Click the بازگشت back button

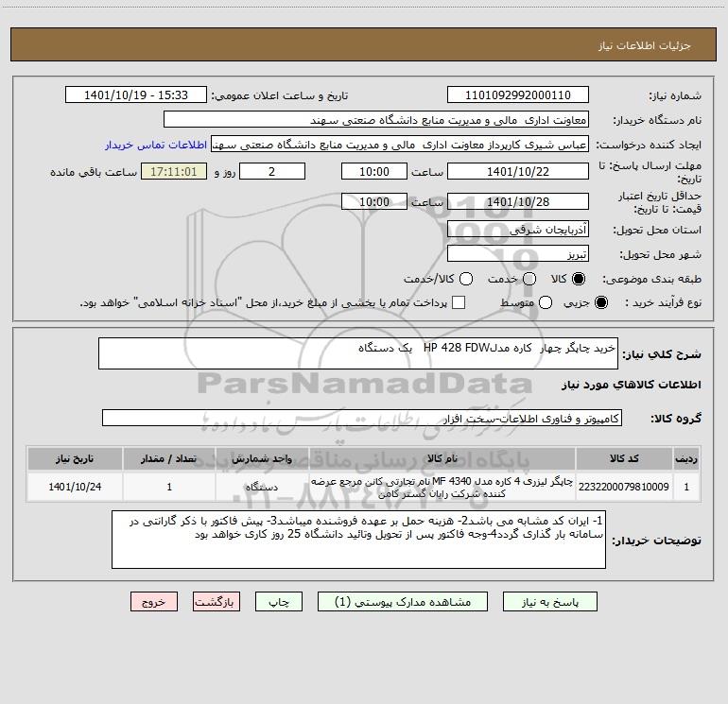(217, 602)
